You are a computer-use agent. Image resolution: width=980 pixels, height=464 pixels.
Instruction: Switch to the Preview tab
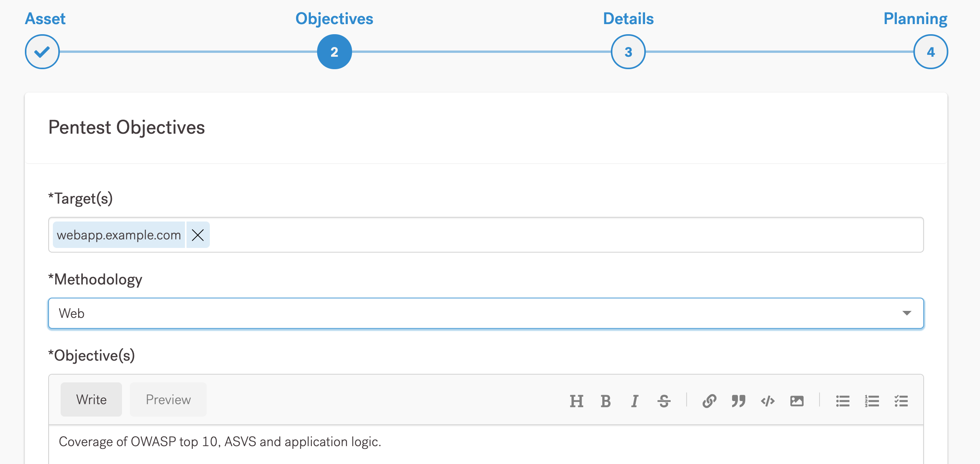tap(168, 399)
